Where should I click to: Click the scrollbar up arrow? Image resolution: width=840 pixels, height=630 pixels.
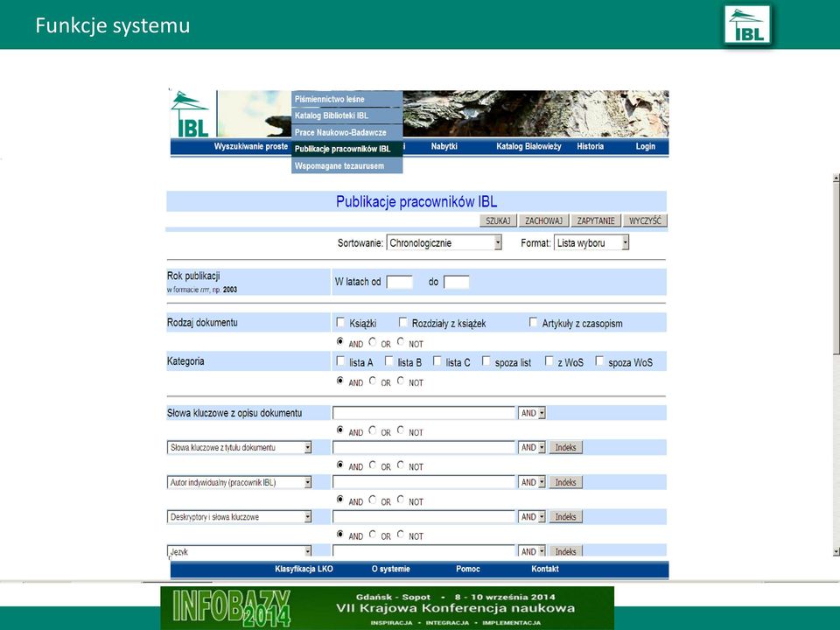pos(836,178)
